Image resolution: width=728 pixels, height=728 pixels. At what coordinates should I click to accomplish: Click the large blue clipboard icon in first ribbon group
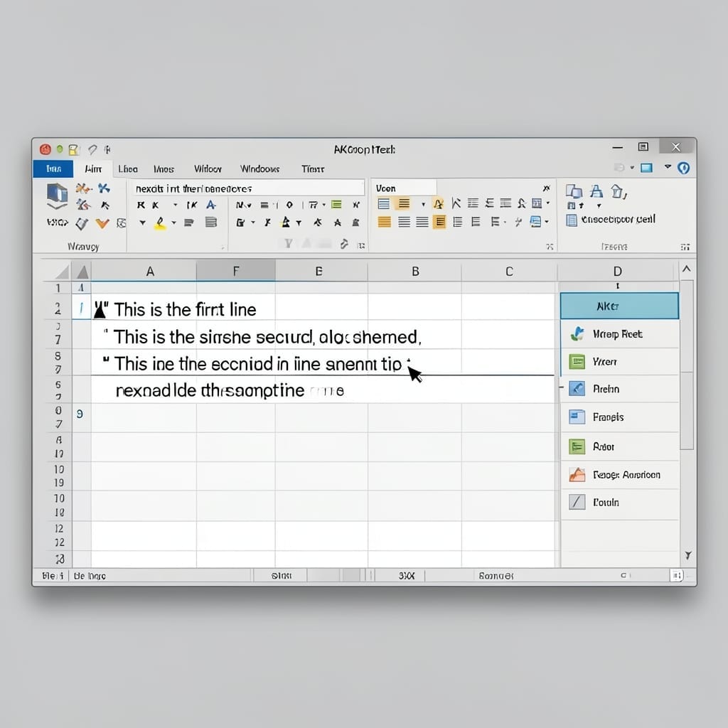pyautogui.click(x=57, y=195)
